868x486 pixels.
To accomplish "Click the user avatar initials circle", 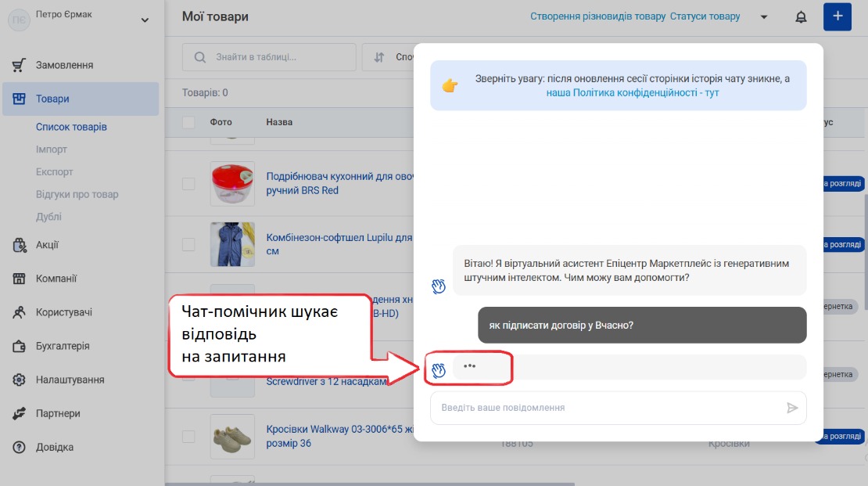I will pyautogui.click(x=19, y=20).
